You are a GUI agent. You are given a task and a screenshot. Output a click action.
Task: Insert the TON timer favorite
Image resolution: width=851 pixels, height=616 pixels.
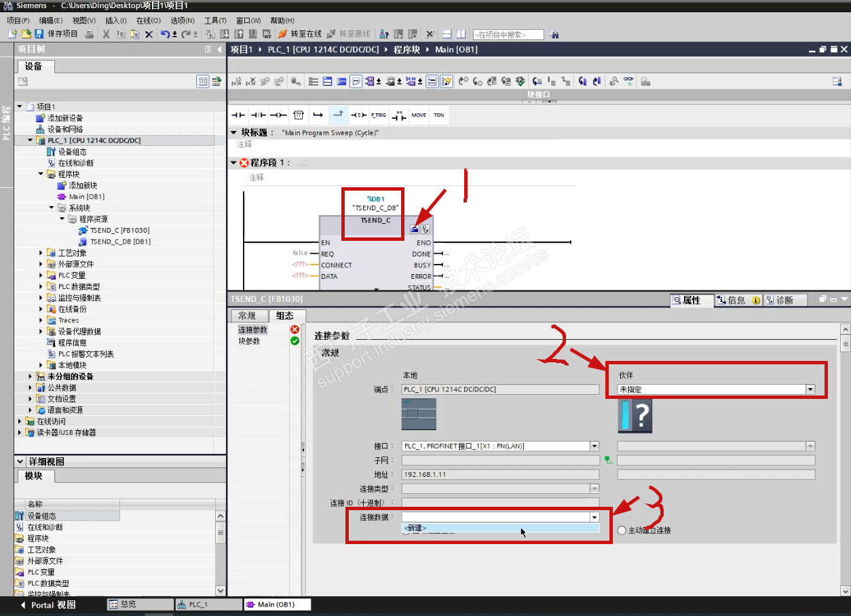439,115
